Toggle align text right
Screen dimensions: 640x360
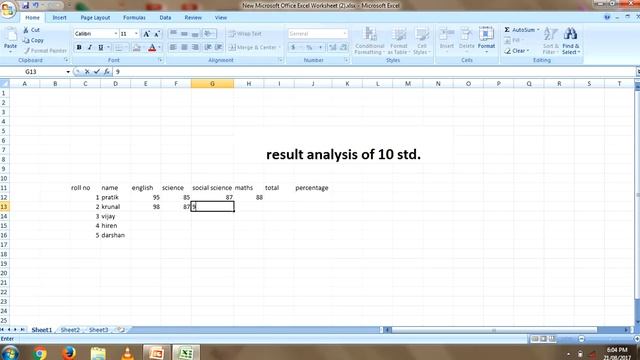pyautogui.click(x=195, y=47)
